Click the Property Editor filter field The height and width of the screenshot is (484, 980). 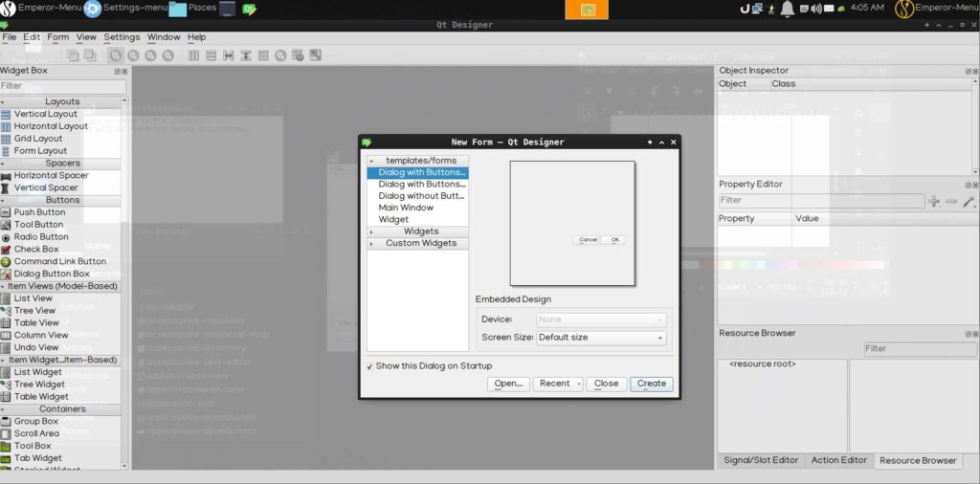coord(821,201)
